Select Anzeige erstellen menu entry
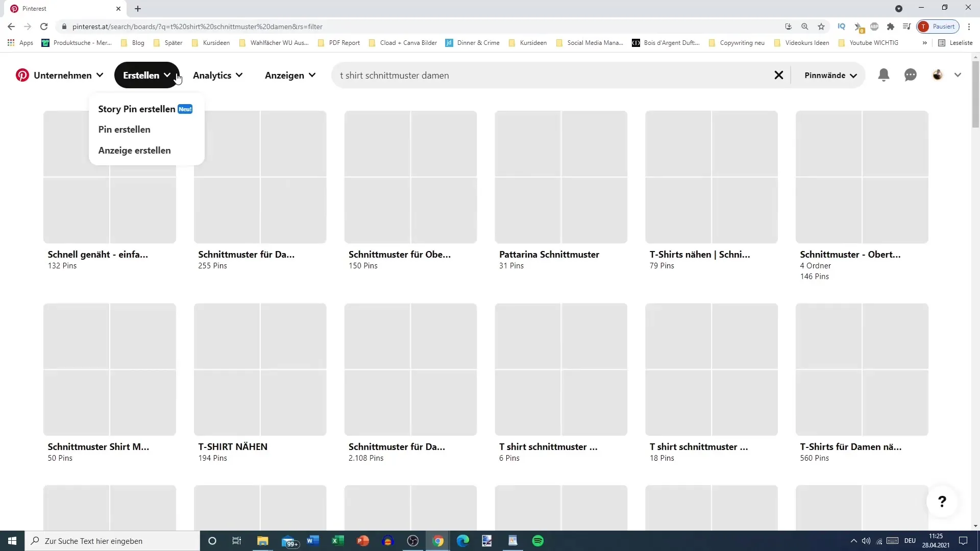This screenshot has height=551, width=980. tap(135, 151)
